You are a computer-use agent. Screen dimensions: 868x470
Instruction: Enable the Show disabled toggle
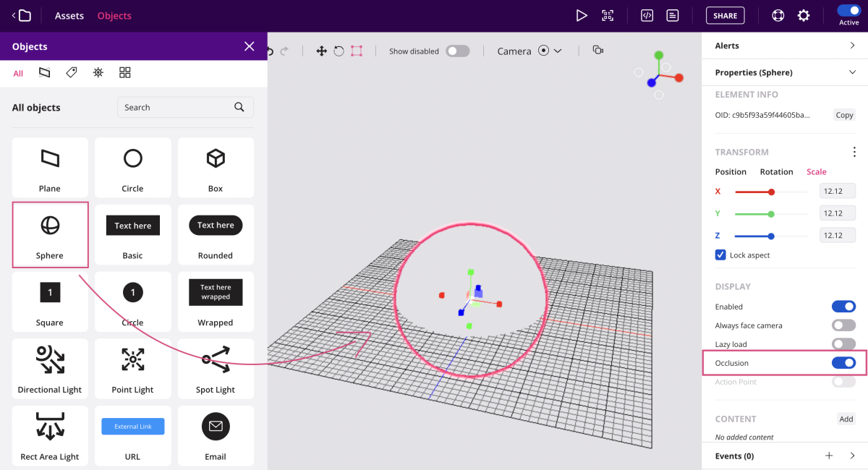[x=457, y=51]
